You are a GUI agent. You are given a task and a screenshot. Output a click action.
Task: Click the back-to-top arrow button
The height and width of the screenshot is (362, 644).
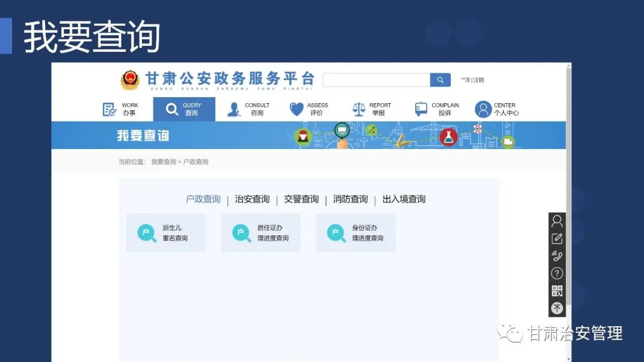click(x=557, y=308)
